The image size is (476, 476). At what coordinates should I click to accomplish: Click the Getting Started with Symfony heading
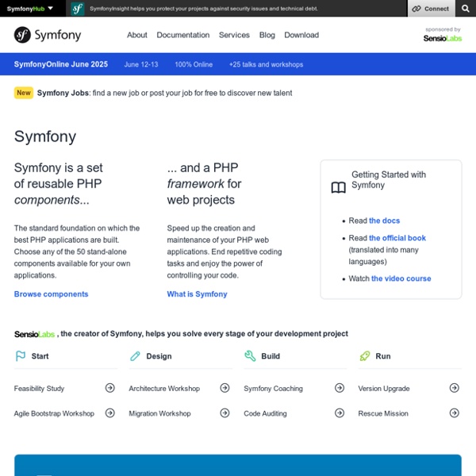click(x=389, y=180)
